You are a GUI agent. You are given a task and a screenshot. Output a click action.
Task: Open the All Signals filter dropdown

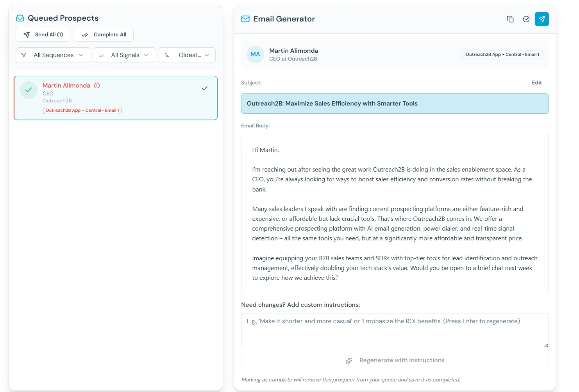click(124, 55)
